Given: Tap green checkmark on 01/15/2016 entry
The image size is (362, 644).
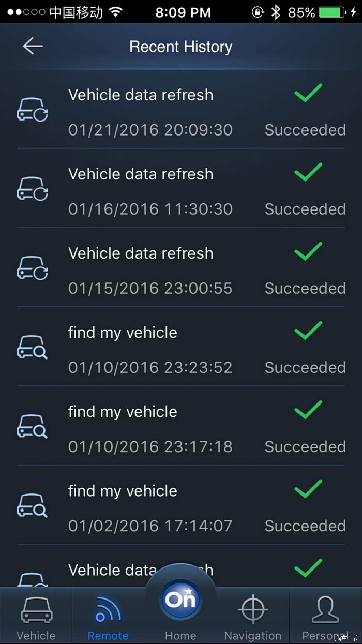Looking at the screenshot, I should click(308, 252).
